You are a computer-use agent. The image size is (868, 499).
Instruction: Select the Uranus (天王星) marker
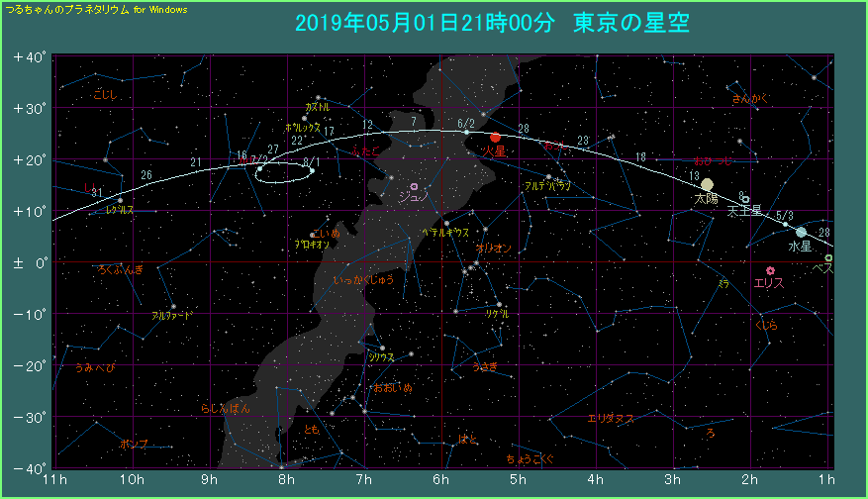point(745,199)
